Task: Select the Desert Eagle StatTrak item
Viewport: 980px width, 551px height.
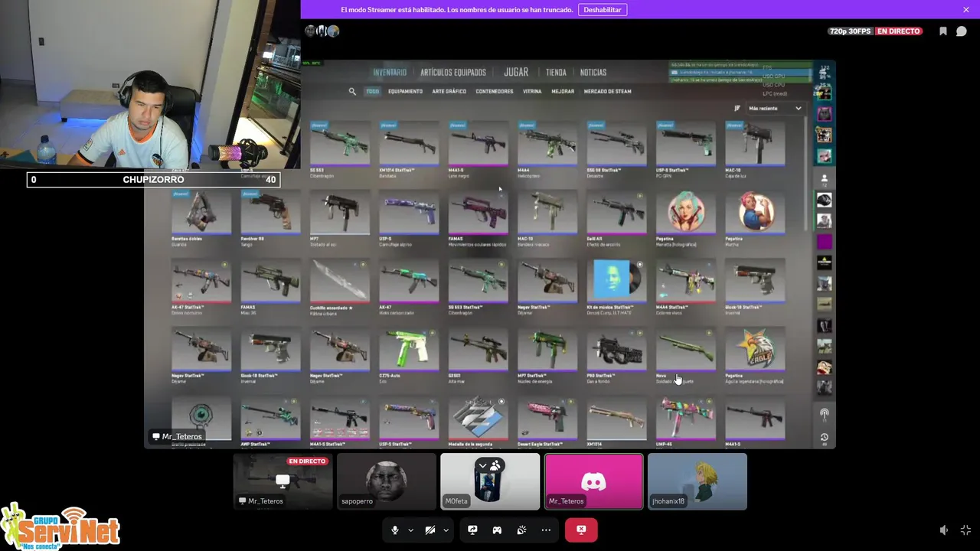Action: [547, 421]
